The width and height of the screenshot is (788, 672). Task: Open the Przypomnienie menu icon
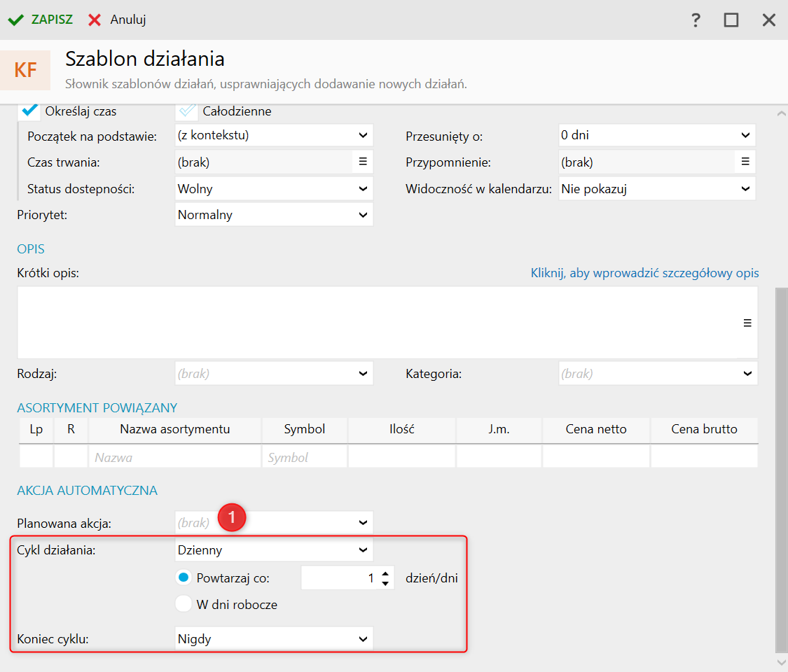click(x=745, y=162)
